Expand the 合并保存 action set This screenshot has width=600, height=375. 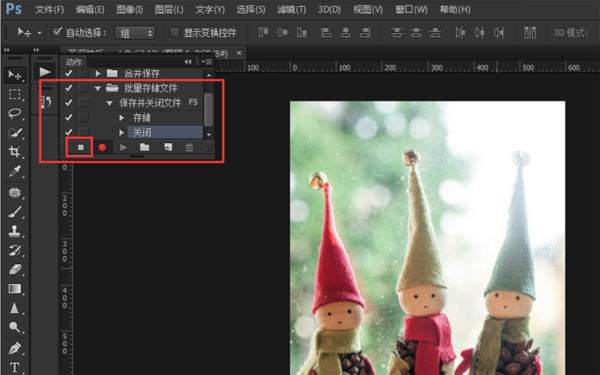[x=98, y=73]
